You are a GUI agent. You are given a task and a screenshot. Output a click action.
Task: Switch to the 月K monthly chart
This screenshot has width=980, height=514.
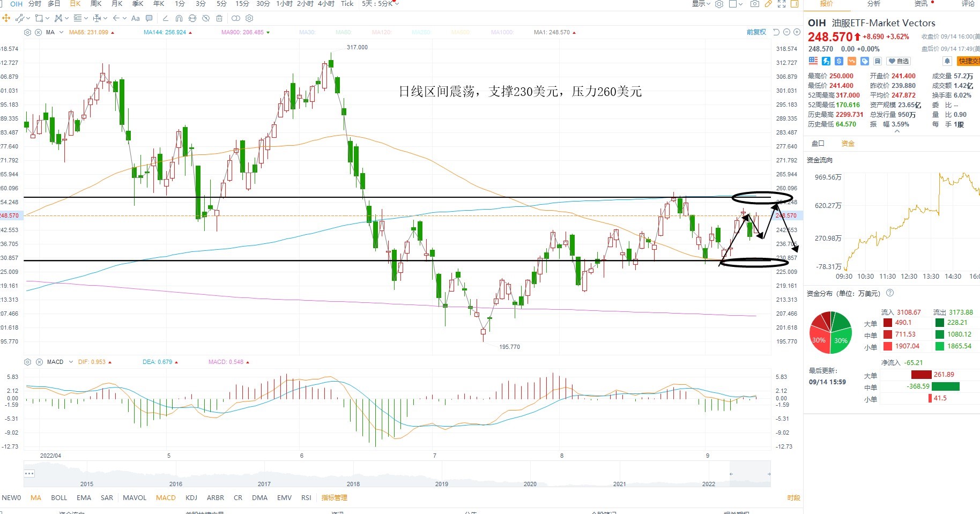[x=117, y=4]
